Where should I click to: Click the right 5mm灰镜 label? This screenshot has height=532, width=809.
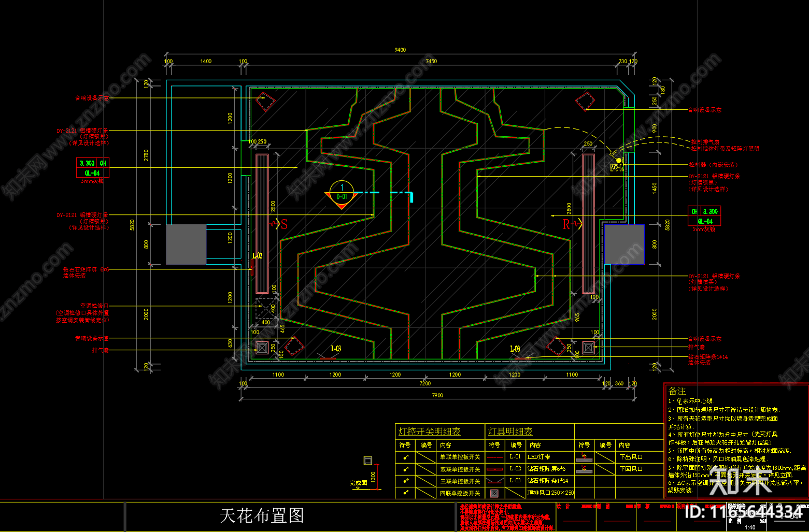(x=704, y=229)
